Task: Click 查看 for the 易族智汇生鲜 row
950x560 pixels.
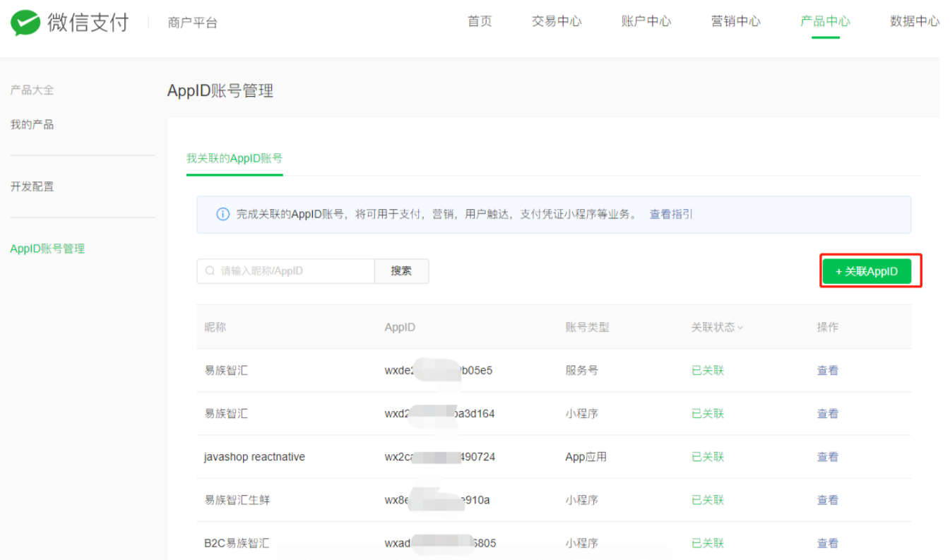Action: tap(828, 500)
